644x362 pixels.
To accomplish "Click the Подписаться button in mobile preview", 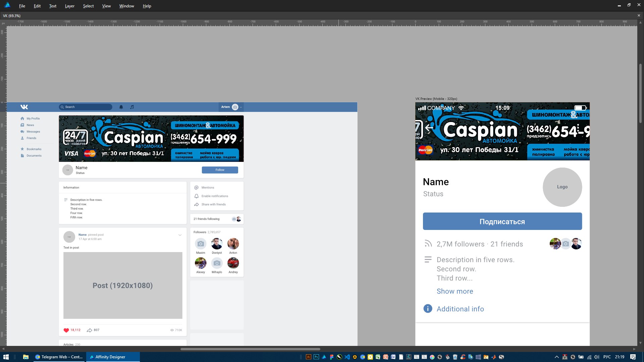I will (502, 221).
